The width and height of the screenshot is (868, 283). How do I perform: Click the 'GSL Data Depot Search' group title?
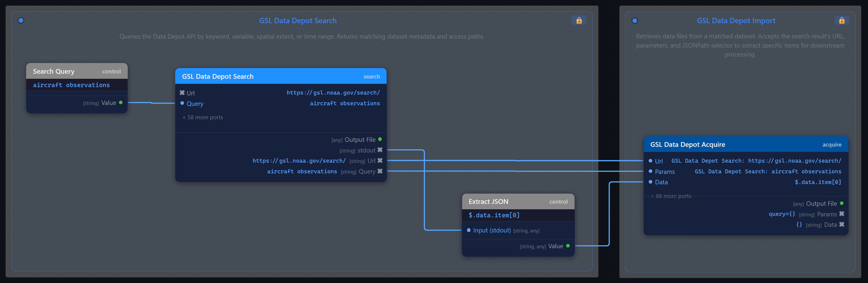pos(298,21)
